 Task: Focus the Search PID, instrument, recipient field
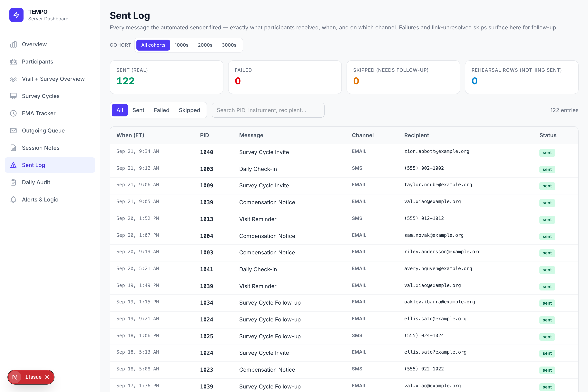coord(268,110)
